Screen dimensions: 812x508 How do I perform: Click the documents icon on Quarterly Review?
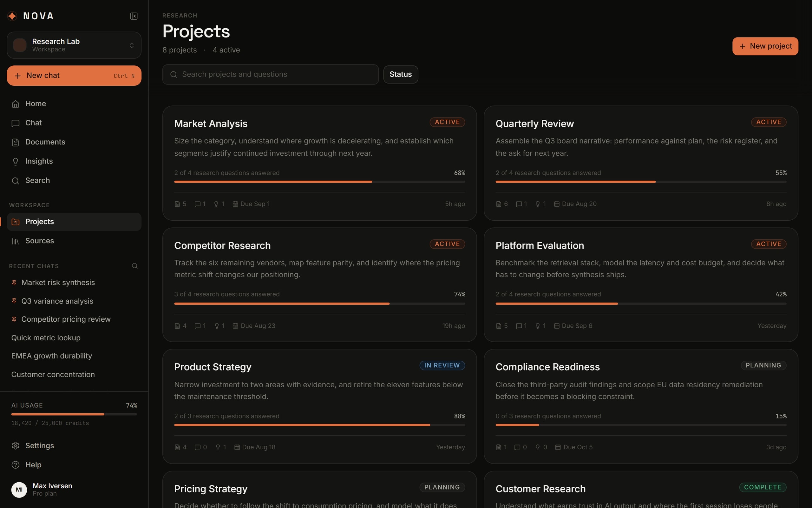click(499, 204)
